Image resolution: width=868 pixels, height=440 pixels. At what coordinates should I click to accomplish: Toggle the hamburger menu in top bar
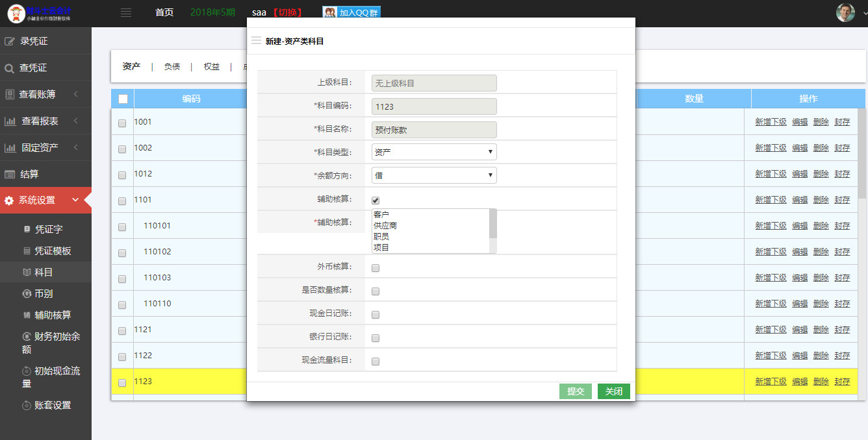coord(126,13)
